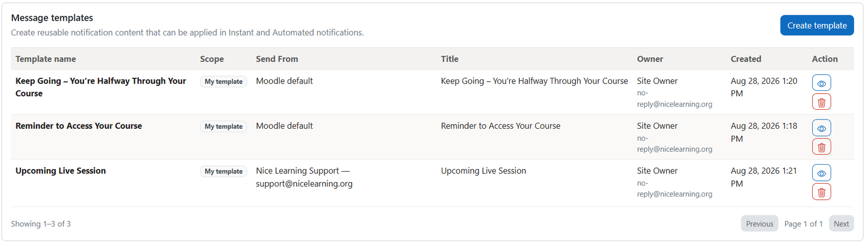Open the Reminder to Access Your Course name
The height and width of the screenshot is (244, 868).
[x=79, y=126]
